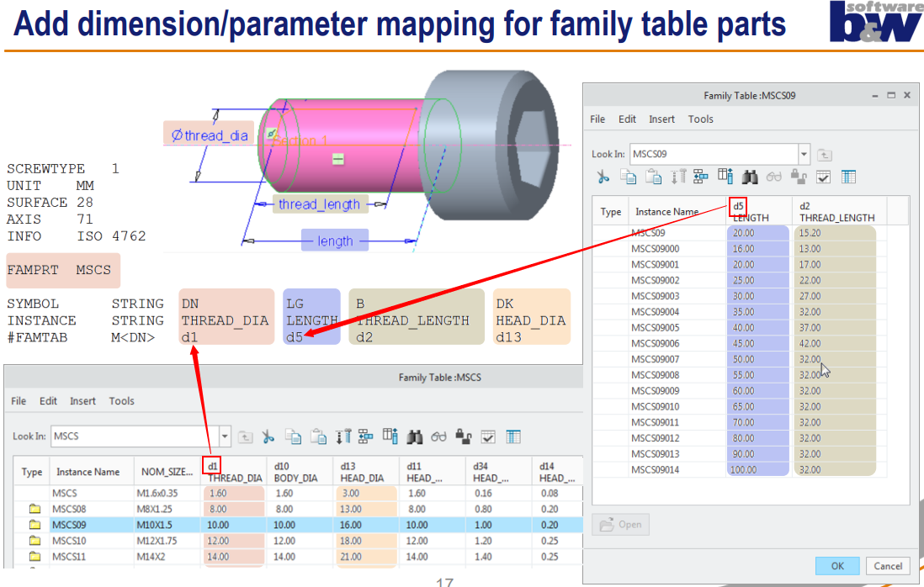Viewport: 924px width, 587px height.
Task: Use the Paste rows icon in MSCS09 table
Action: pos(654,177)
